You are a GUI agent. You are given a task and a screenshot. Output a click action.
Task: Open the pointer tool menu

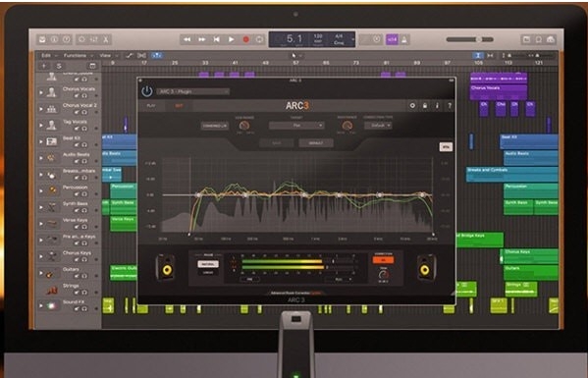tap(296, 56)
